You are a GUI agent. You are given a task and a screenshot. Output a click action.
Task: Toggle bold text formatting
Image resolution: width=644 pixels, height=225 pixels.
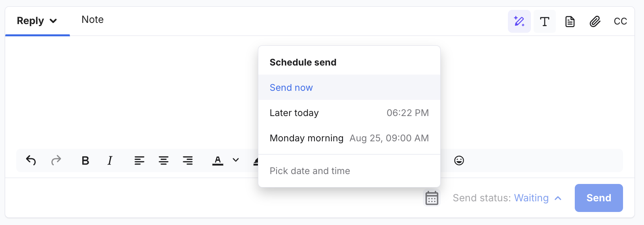85,161
